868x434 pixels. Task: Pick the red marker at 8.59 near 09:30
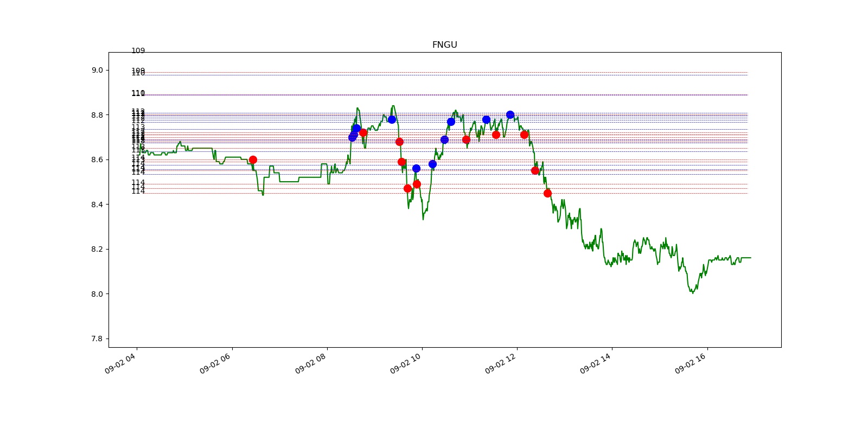401,162
